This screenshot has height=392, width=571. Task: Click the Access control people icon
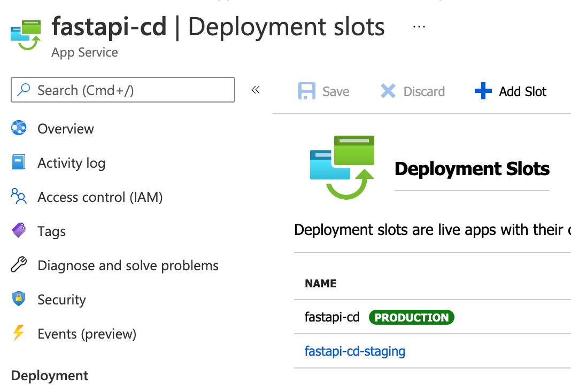tap(19, 197)
